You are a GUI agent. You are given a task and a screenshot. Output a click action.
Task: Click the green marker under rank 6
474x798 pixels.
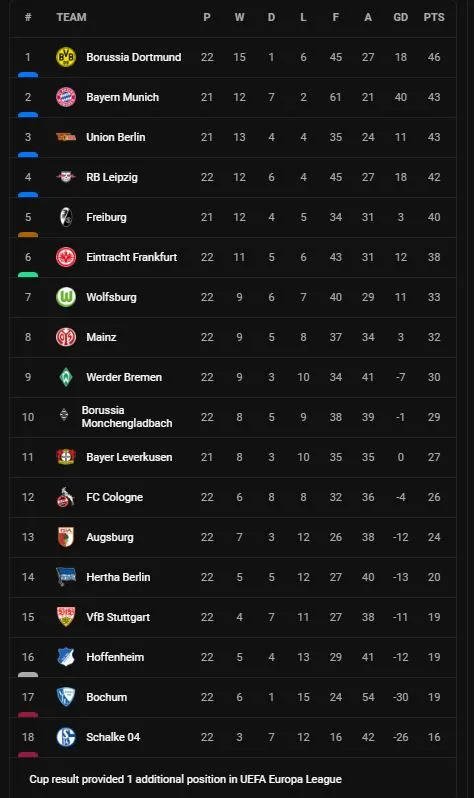pyautogui.click(x=28, y=275)
